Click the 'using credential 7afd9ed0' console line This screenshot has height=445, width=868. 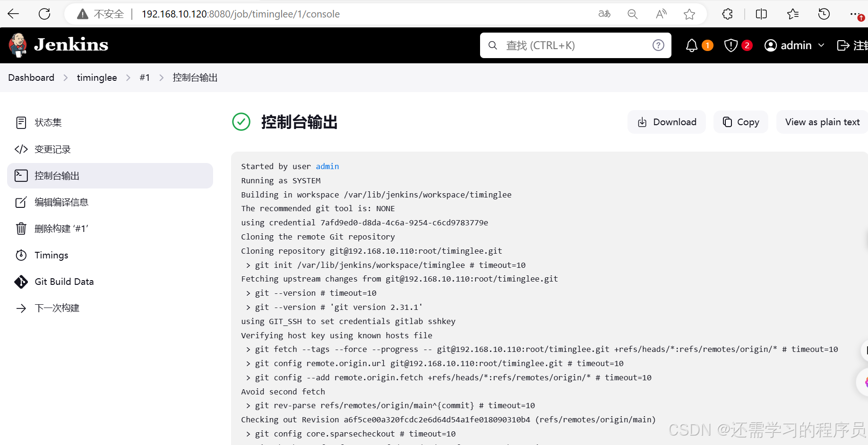[364, 222]
